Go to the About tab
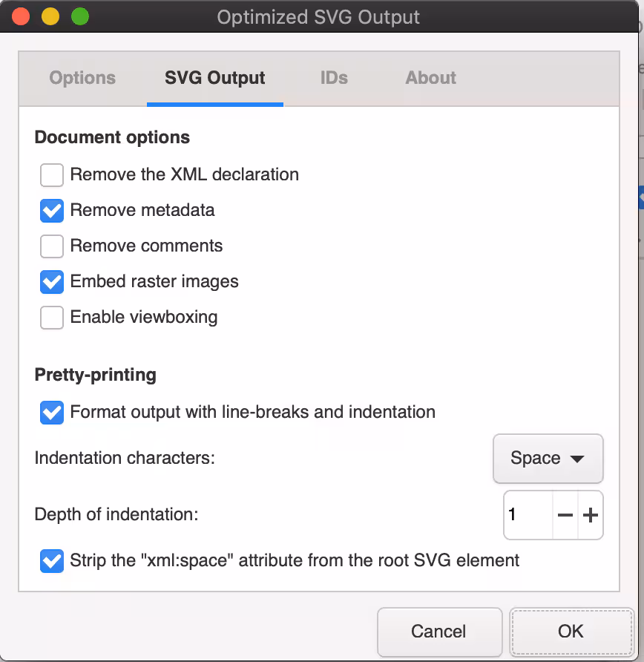This screenshot has height=662, width=644. click(430, 78)
